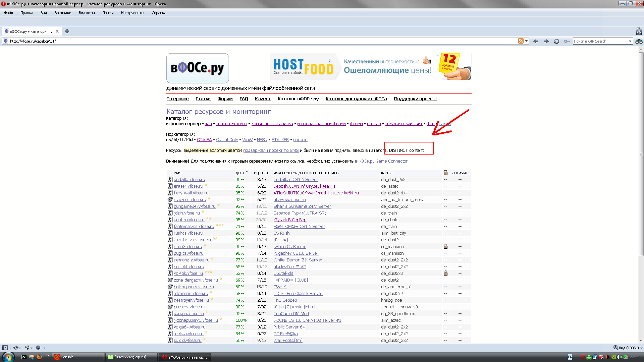Click the vertical page scrollbar thumb
The width and height of the screenshot is (644, 362).
click(641, 154)
